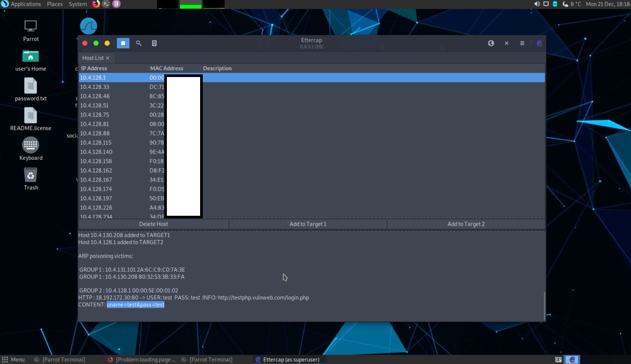This screenshot has width=631, height=364.
Task: Click the Delete Host button
Action: pyautogui.click(x=154, y=224)
